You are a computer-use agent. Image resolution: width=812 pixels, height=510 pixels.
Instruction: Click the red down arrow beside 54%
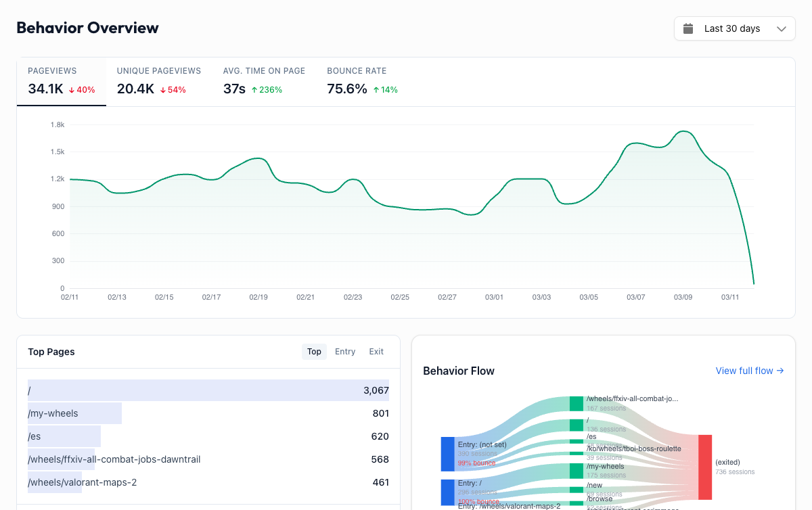tap(162, 90)
